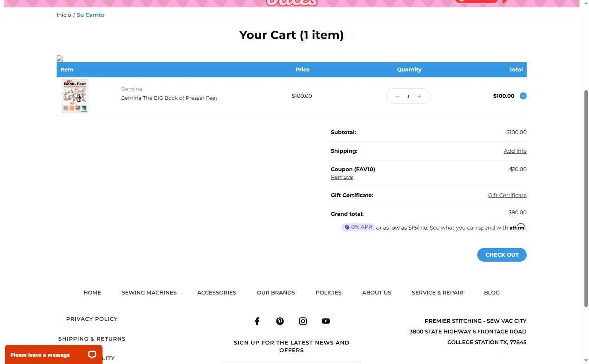Viewport: 589px width, 364px height.
Task: Open the Gift Certificate link
Action: (x=507, y=195)
